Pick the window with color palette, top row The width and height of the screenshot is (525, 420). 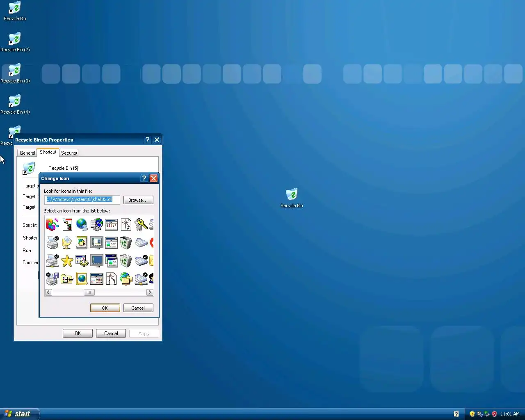(x=111, y=225)
